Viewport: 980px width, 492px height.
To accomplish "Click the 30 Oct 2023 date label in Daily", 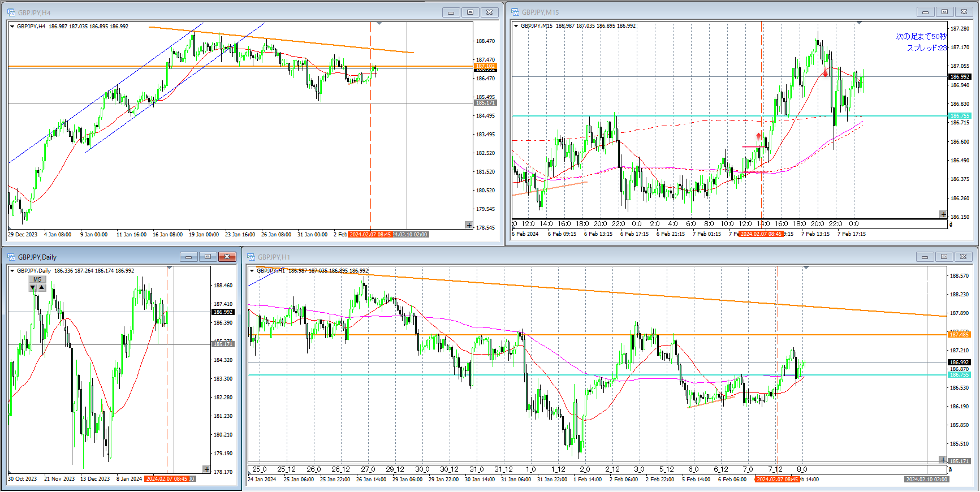I will click(x=22, y=478).
